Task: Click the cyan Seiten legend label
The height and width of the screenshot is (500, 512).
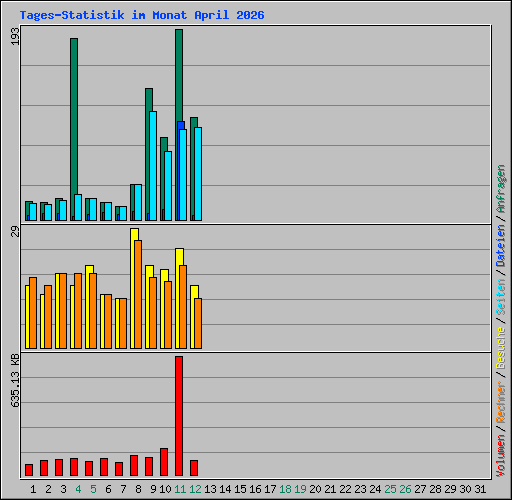Action: (x=501, y=297)
